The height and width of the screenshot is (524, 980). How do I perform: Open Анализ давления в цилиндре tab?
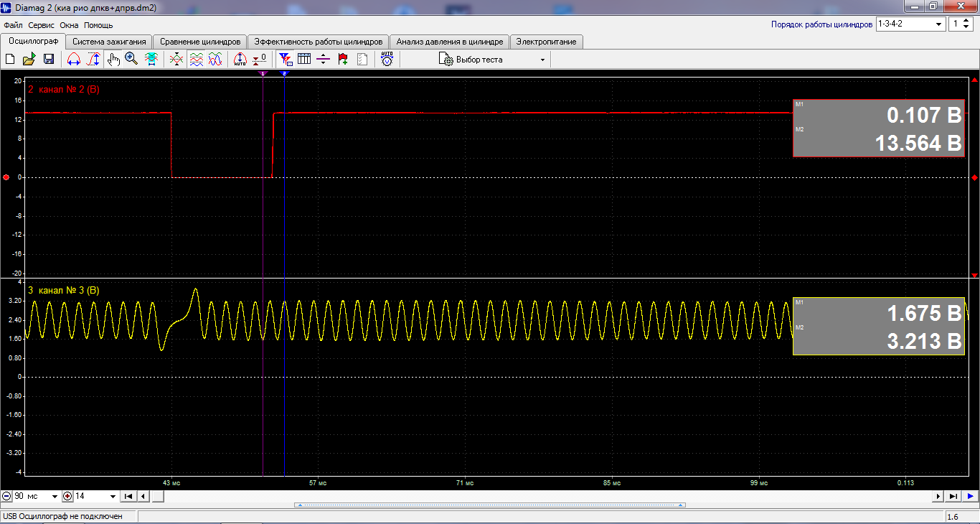[x=450, y=42]
